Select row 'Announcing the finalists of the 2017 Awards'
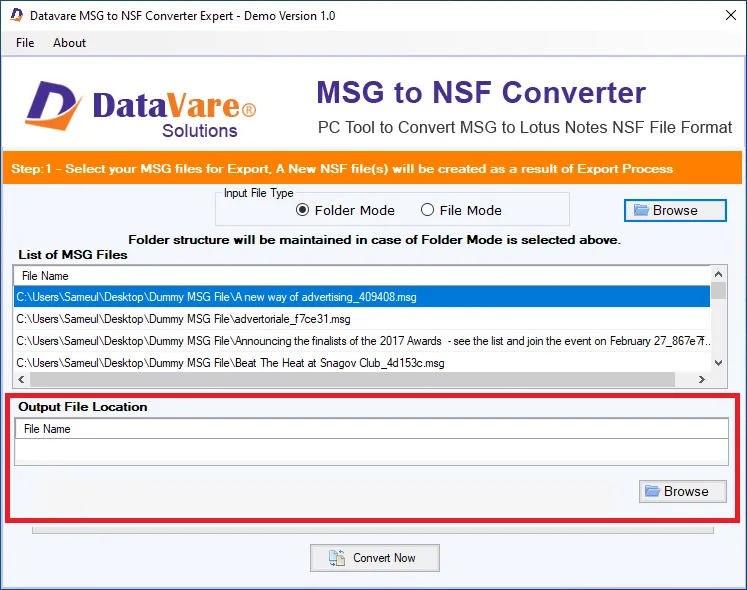 [362, 341]
